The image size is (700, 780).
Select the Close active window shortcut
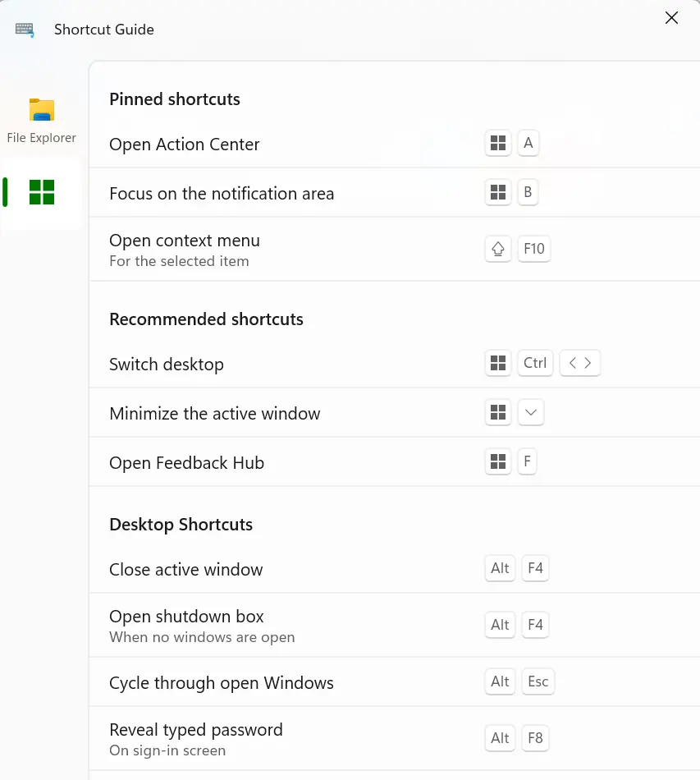[x=394, y=569]
